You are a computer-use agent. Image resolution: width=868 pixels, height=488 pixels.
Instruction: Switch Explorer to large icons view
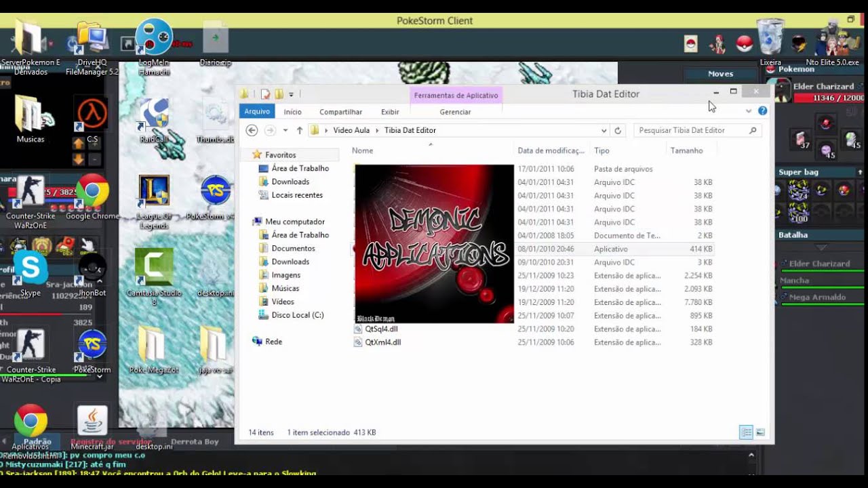(760, 432)
